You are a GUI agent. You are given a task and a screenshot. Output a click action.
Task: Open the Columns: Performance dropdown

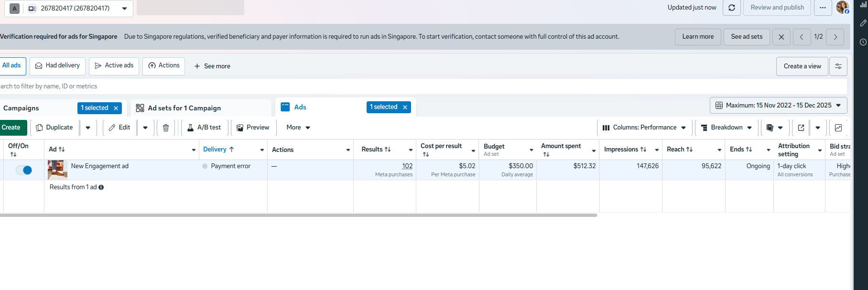tap(644, 128)
